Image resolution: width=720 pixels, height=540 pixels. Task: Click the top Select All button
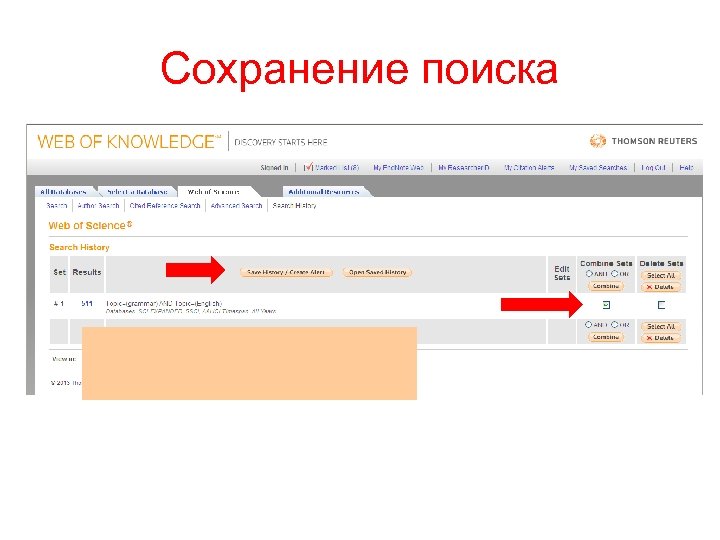(x=661, y=276)
